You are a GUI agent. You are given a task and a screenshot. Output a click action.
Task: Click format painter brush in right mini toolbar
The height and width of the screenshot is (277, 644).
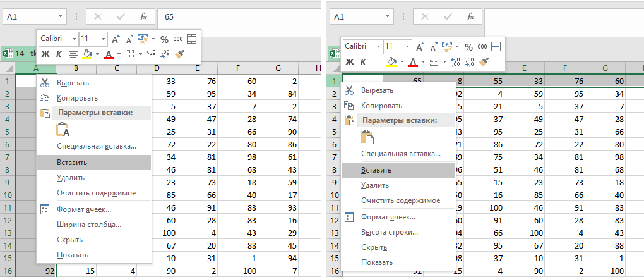(x=484, y=62)
